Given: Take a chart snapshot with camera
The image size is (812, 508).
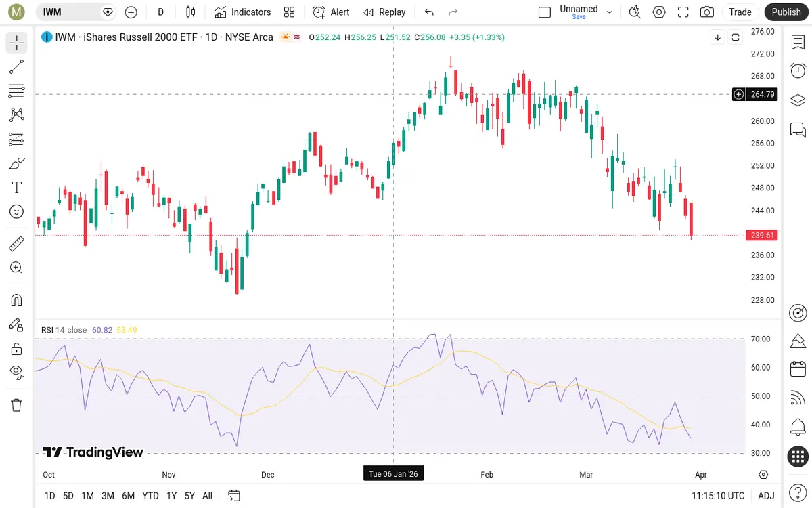Looking at the screenshot, I should point(707,12).
